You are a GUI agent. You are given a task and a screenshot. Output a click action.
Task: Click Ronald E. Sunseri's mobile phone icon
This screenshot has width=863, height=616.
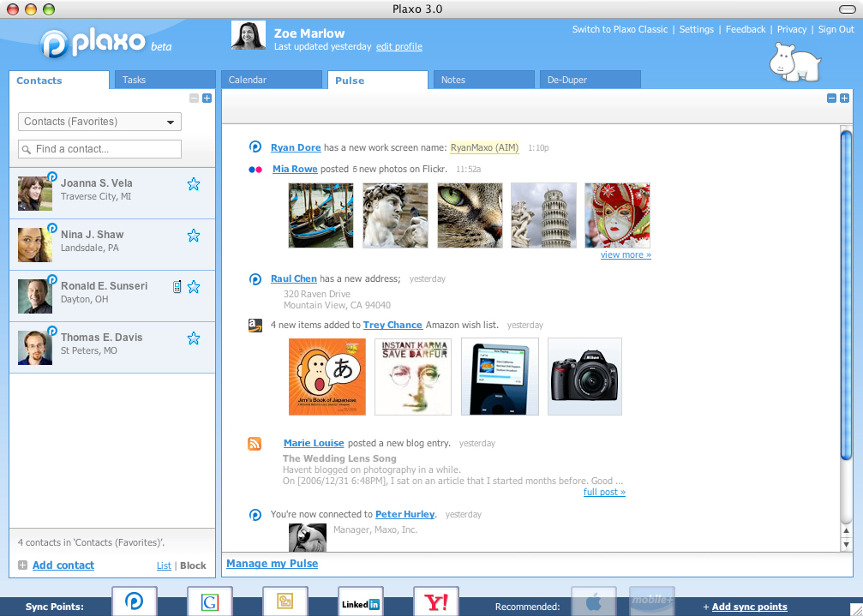click(x=177, y=286)
